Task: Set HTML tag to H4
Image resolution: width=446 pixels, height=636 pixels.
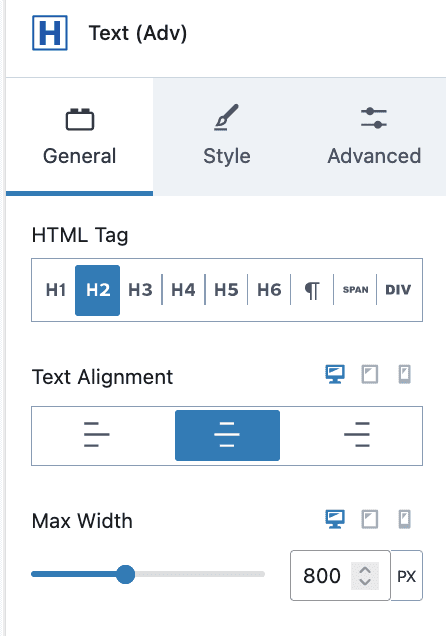Action: 183,290
